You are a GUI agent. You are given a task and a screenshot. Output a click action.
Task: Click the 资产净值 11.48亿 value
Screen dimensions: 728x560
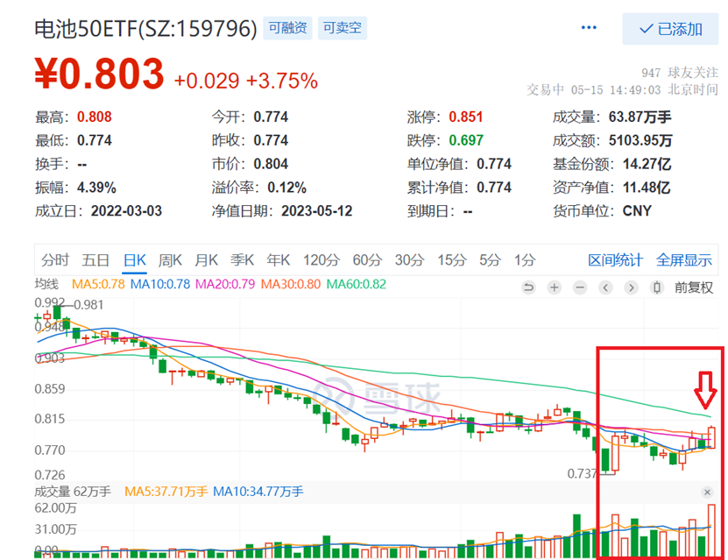click(647, 188)
